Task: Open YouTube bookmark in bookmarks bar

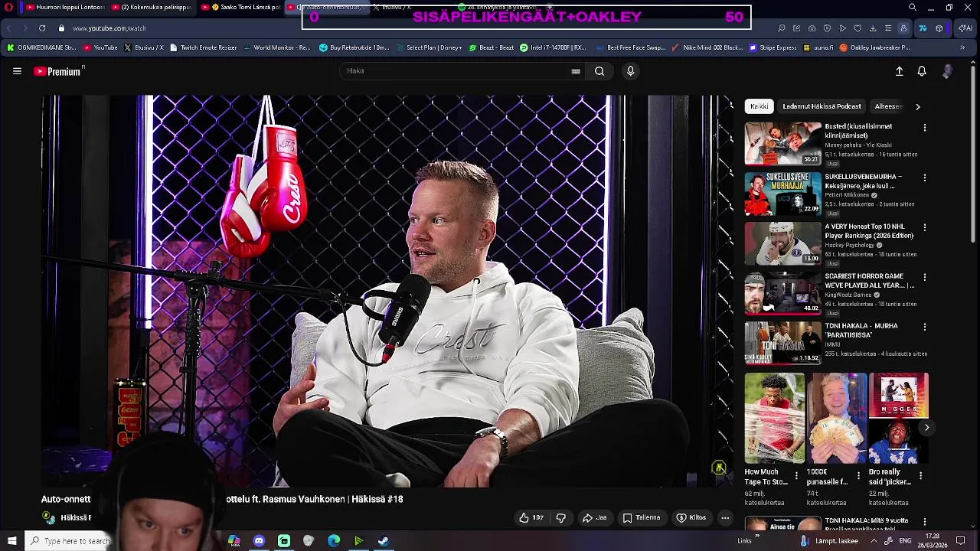Action: 100,47
